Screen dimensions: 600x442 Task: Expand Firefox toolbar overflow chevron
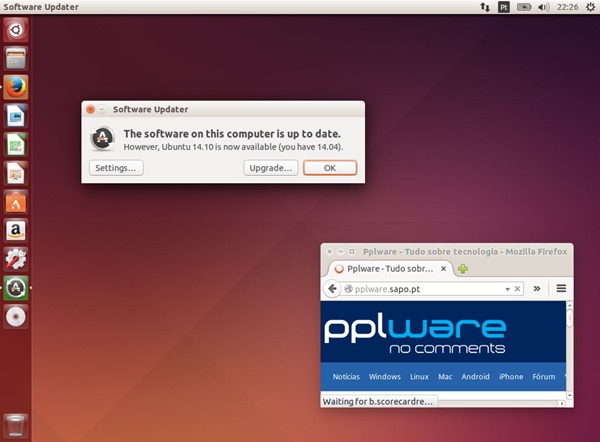[x=537, y=289]
